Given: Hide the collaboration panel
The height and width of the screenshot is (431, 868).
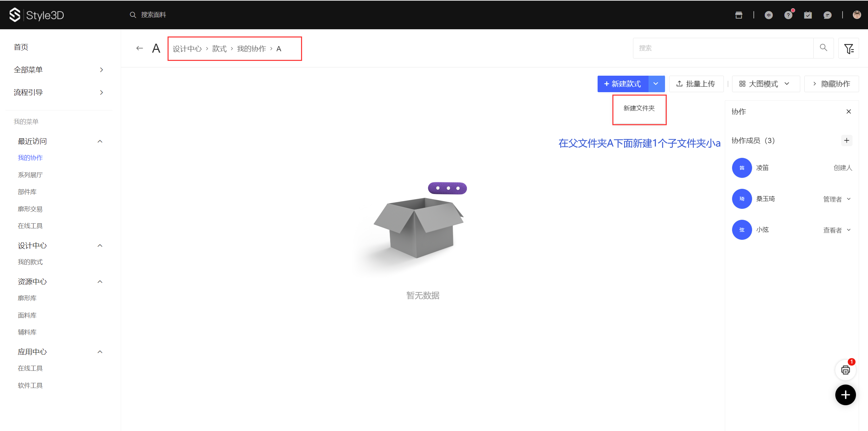Looking at the screenshot, I should [x=832, y=84].
